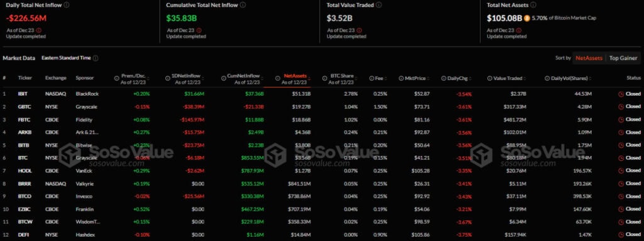Sort table by DailyChg column header
Image resolution: width=644 pixels, height=241 pixels.
[x=457, y=78]
